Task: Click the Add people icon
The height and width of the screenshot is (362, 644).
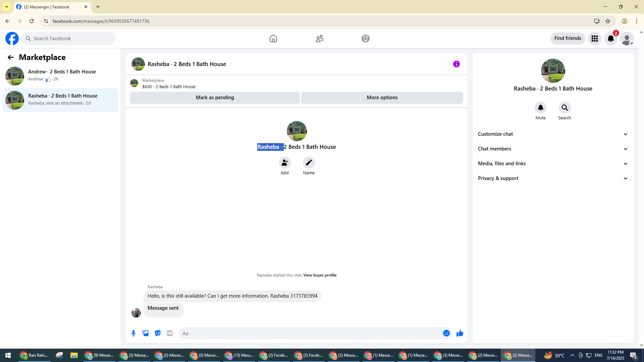Action: pos(284,163)
